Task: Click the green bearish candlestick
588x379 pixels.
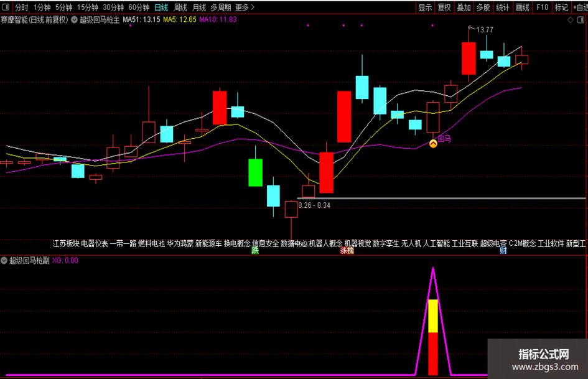Action: (x=255, y=172)
